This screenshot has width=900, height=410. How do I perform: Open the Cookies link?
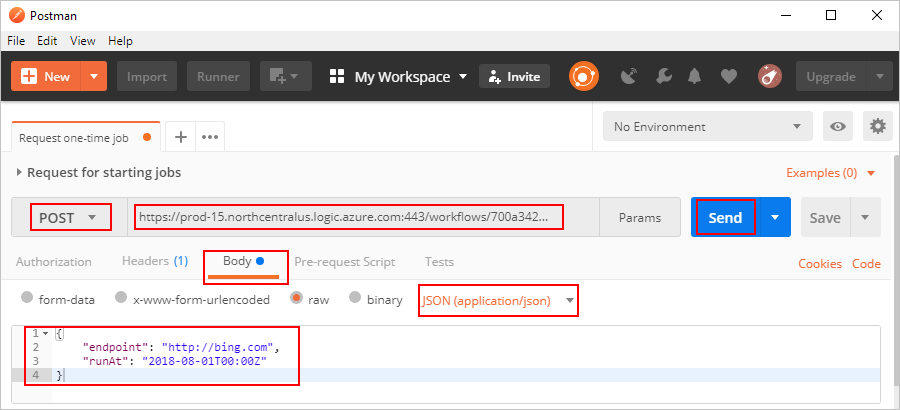point(820,264)
